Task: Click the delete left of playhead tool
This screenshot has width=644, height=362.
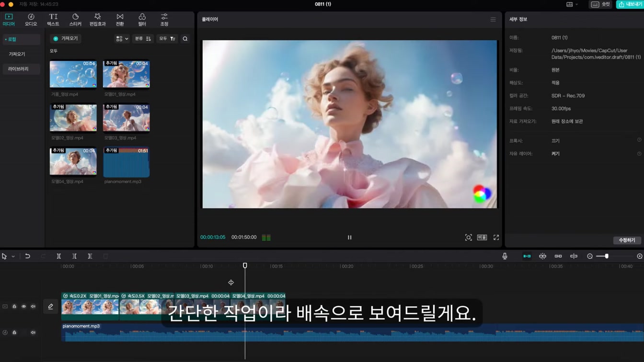Action: click(x=74, y=257)
